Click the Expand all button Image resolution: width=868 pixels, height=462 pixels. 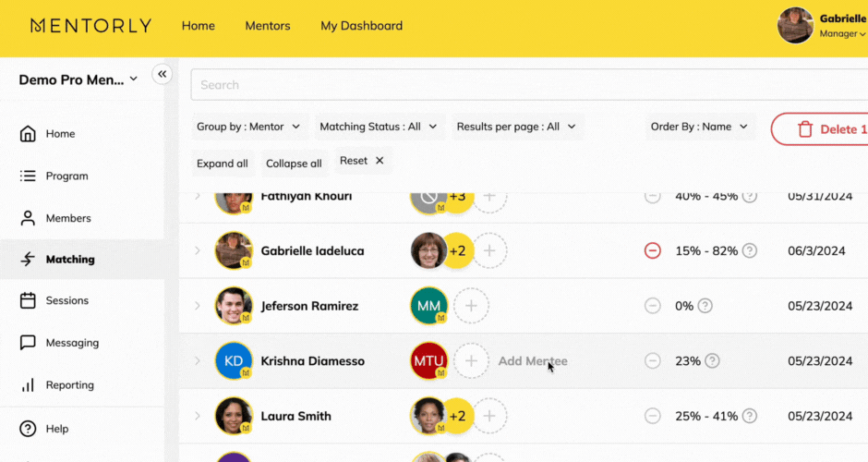tap(223, 164)
